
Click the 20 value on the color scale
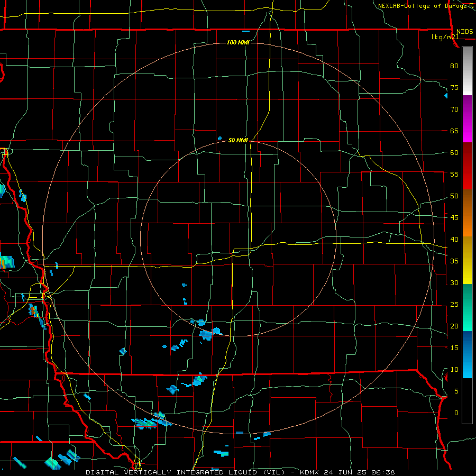[454, 326]
